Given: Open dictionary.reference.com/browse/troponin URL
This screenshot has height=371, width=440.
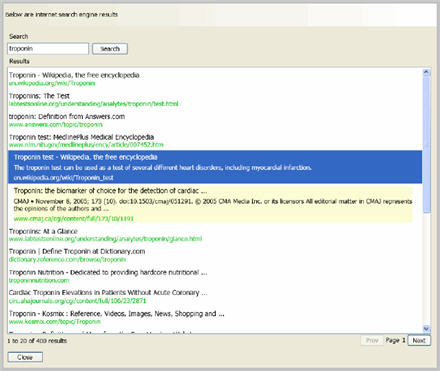Looking at the screenshot, I should 67,259.
